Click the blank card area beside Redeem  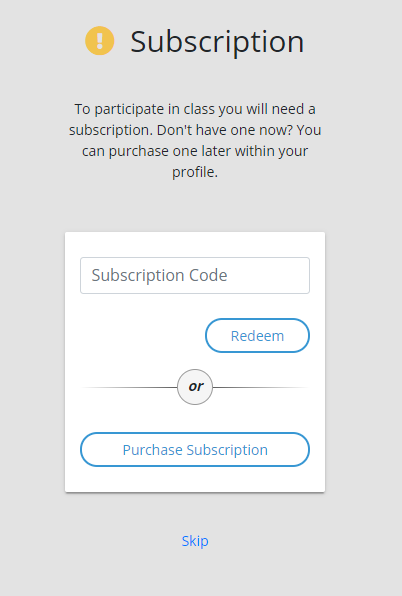[x=142, y=336]
